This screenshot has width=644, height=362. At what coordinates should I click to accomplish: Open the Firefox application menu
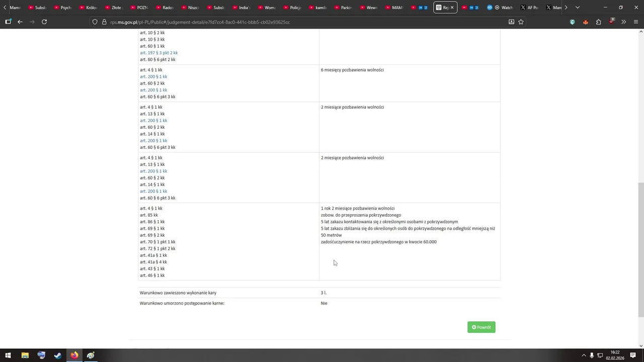click(636, 22)
